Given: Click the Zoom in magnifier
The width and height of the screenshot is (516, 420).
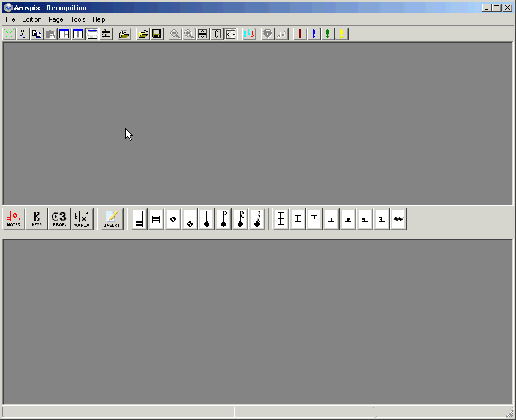Looking at the screenshot, I should (188, 34).
